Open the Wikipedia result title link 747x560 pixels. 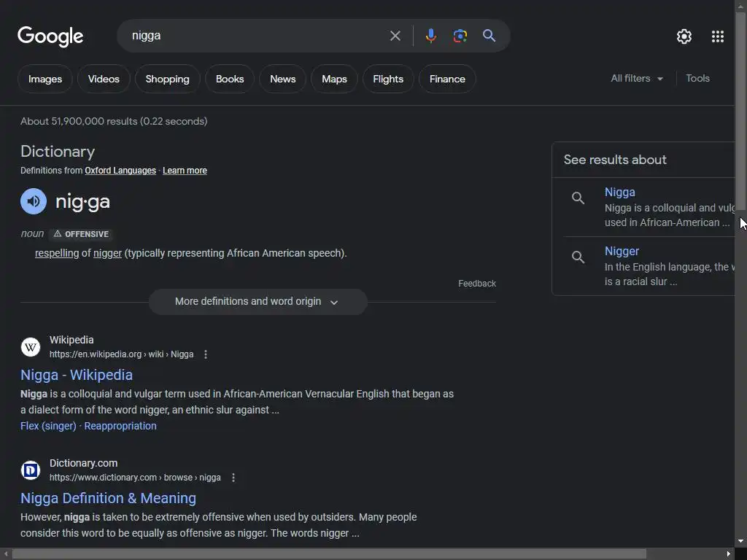(76, 376)
